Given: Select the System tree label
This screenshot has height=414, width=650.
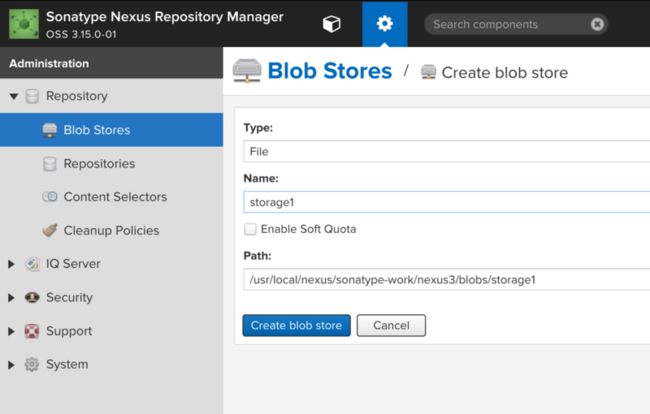Looking at the screenshot, I should 67,364.
